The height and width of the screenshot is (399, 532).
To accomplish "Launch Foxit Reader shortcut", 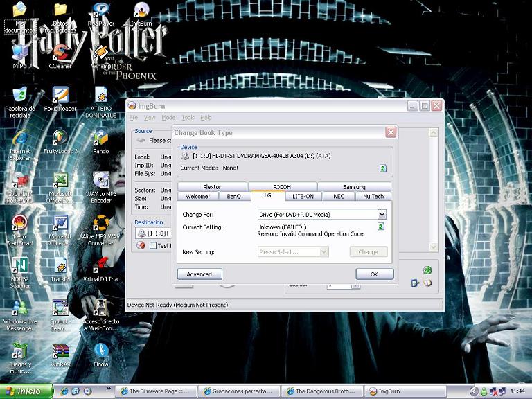I will click(x=60, y=99).
